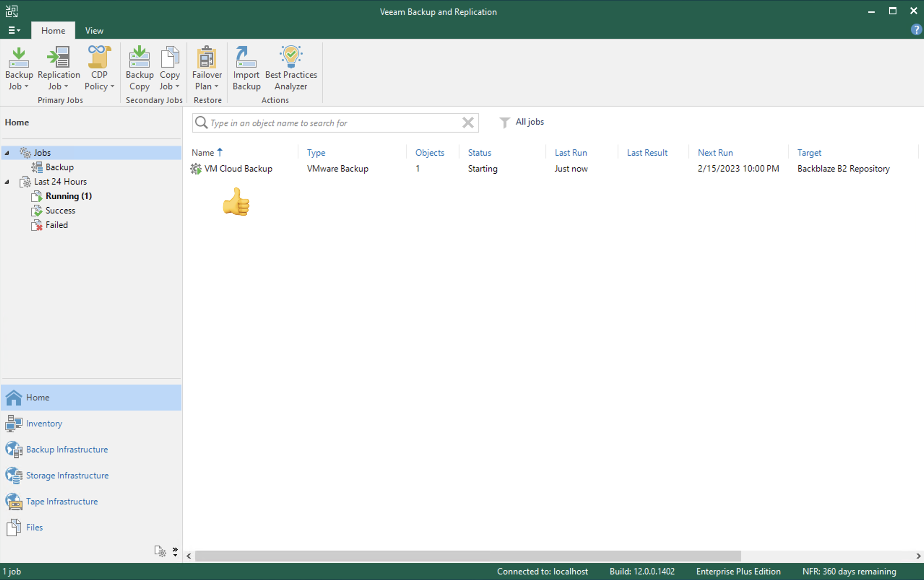The width and height of the screenshot is (924, 580).
Task: Click the Failed jobs icon
Action: tap(37, 225)
